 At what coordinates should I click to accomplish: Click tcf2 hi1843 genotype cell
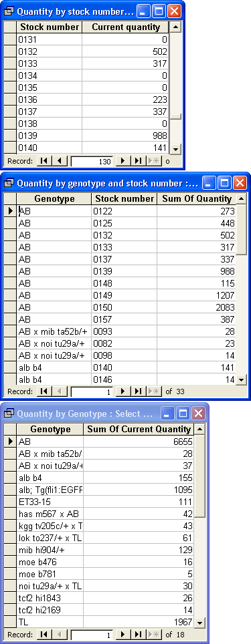(x=50, y=598)
